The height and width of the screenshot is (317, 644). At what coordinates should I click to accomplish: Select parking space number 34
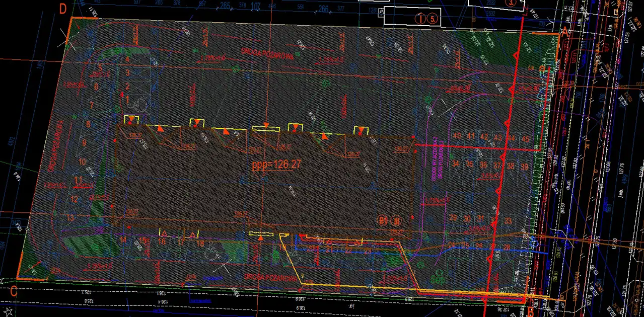pos(456,164)
